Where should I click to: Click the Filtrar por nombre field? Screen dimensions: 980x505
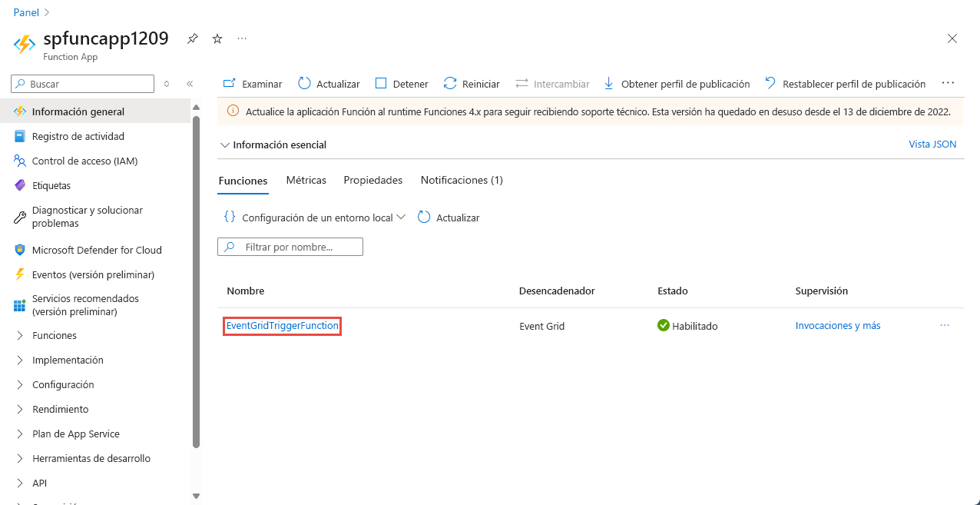pos(290,247)
